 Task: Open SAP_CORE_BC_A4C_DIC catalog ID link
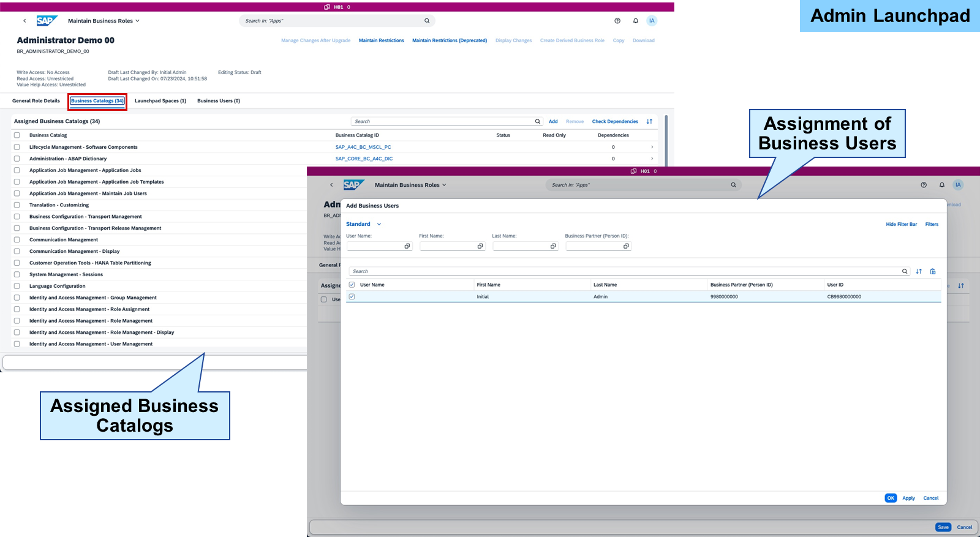click(364, 159)
